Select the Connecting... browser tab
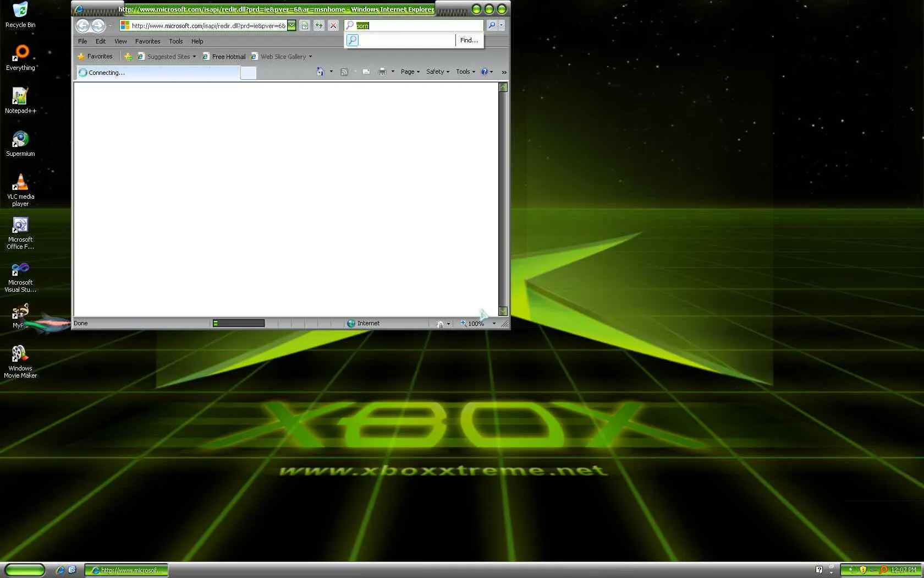Image resolution: width=924 pixels, height=578 pixels. pyautogui.click(x=158, y=73)
